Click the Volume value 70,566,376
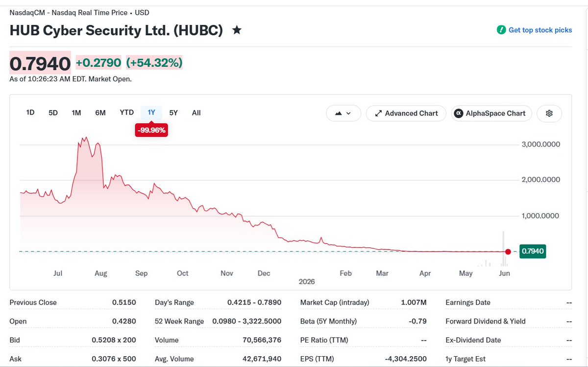The image size is (588, 367). point(262,340)
